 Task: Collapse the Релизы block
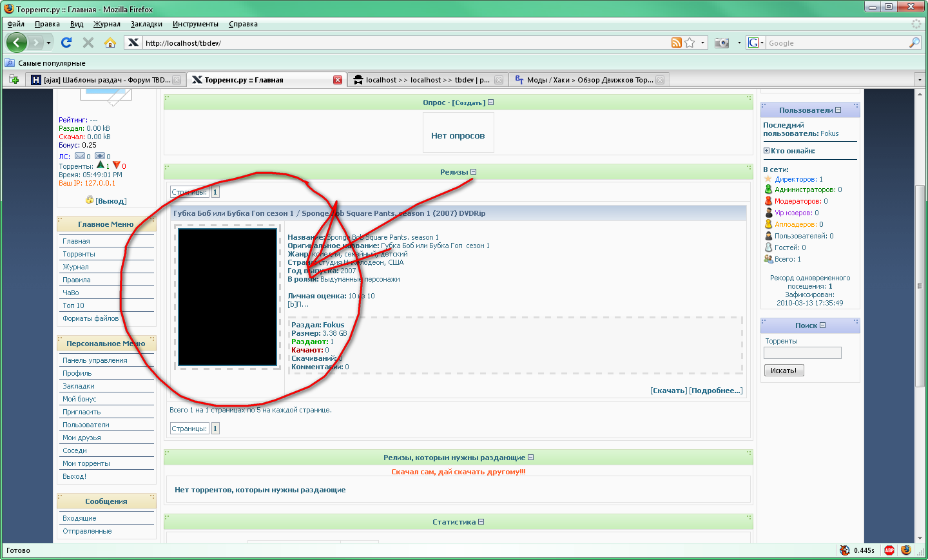point(474,172)
